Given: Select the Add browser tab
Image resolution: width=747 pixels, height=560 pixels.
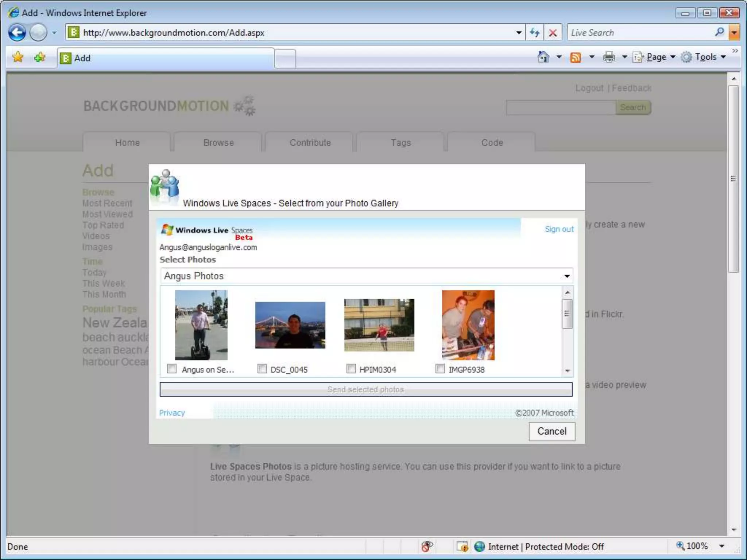Looking at the screenshot, I should (x=166, y=58).
